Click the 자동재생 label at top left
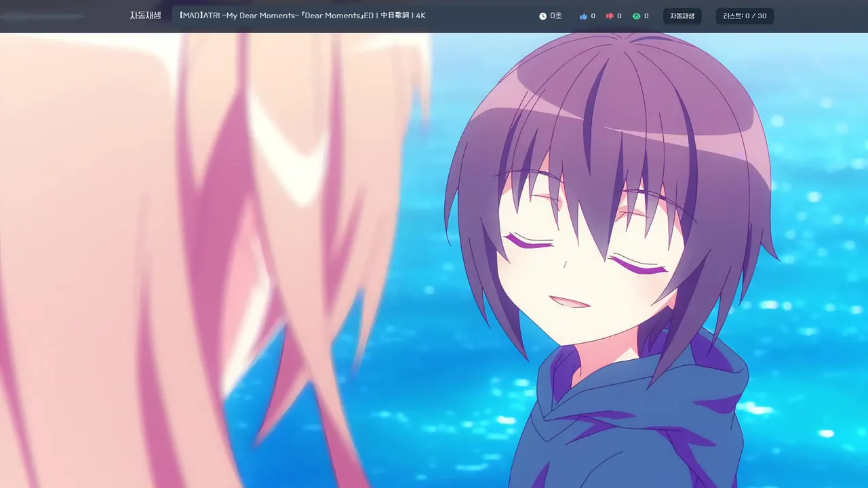The image size is (868, 488). coord(145,16)
